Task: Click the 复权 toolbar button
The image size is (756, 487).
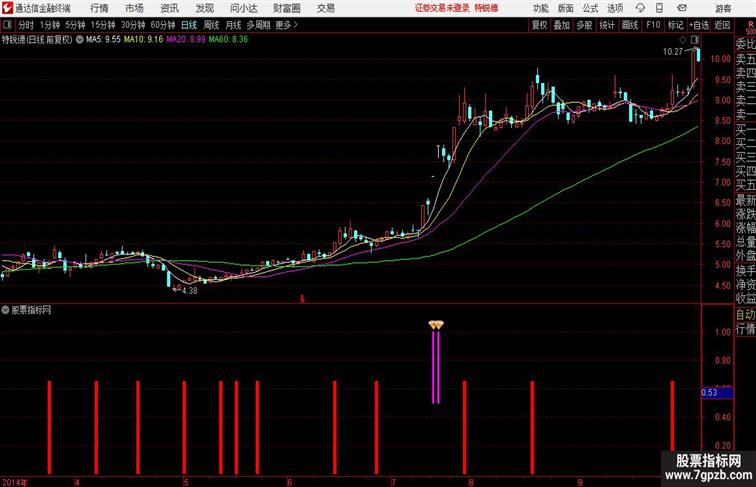Action: click(x=540, y=25)
